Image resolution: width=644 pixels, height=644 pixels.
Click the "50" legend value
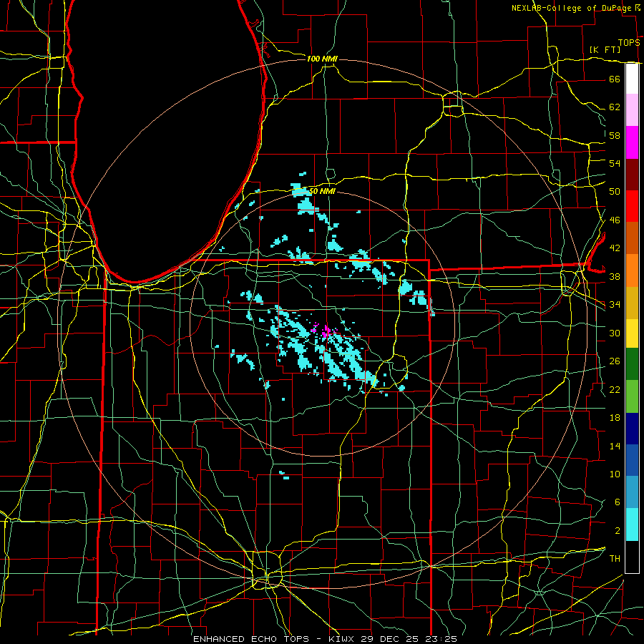(x=615, y=191)
